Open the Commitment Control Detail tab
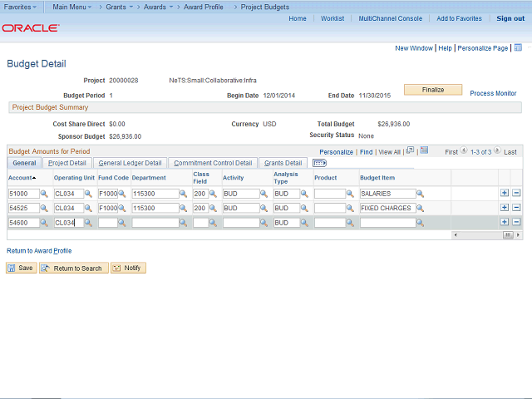This screenshot has width=532, height=399. click(213, 163)
